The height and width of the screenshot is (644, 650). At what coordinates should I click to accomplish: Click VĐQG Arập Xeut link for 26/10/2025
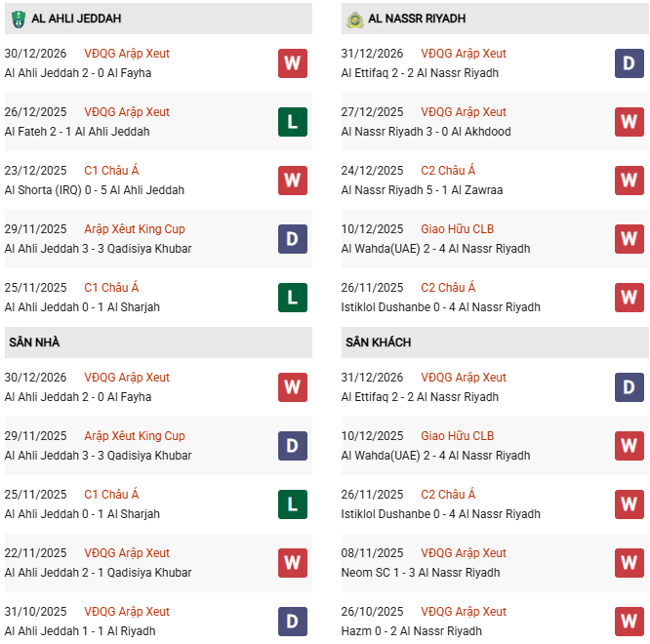[464, 612]
